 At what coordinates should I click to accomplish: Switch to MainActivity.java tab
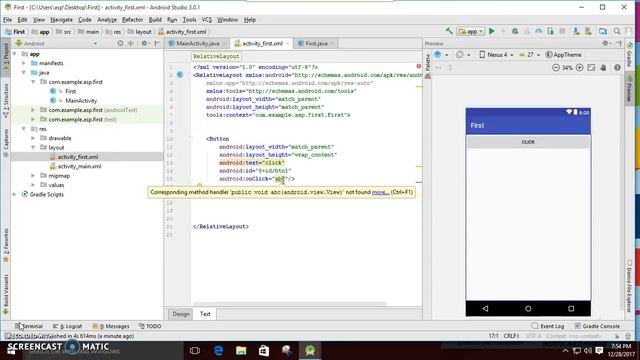click(x=198, y=43)
